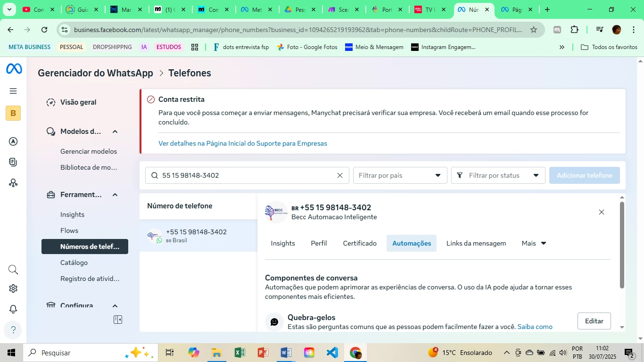644x362 pixels.
Task: Open Biblioteca de modelos in sidebar
Action: (89, 167)
